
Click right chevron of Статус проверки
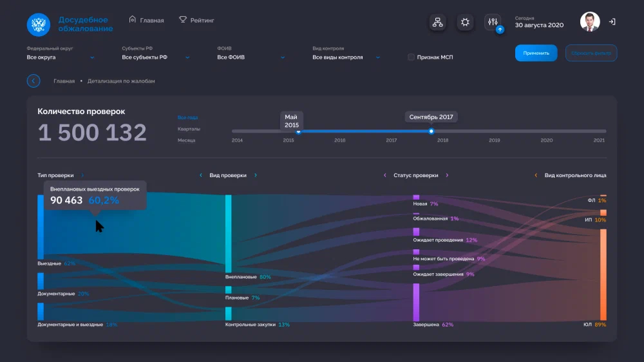pyautogui.click(x=447, y=175)
